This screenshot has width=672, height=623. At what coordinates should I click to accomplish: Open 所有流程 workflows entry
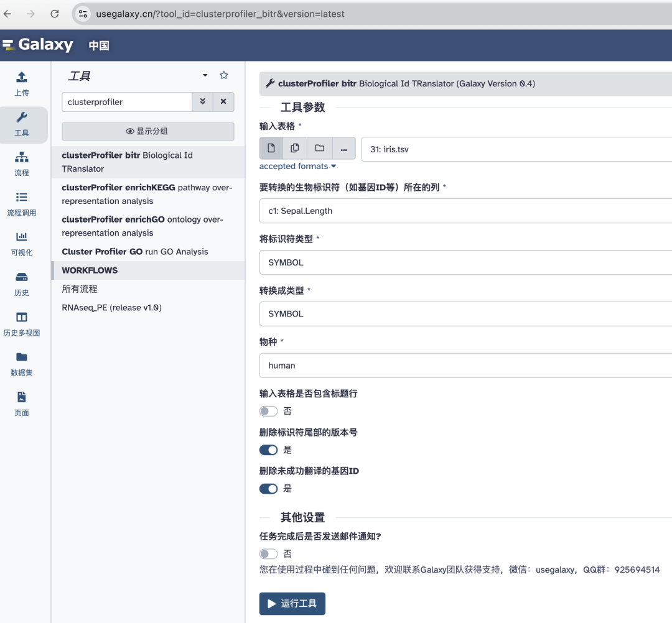coord(80,289)
